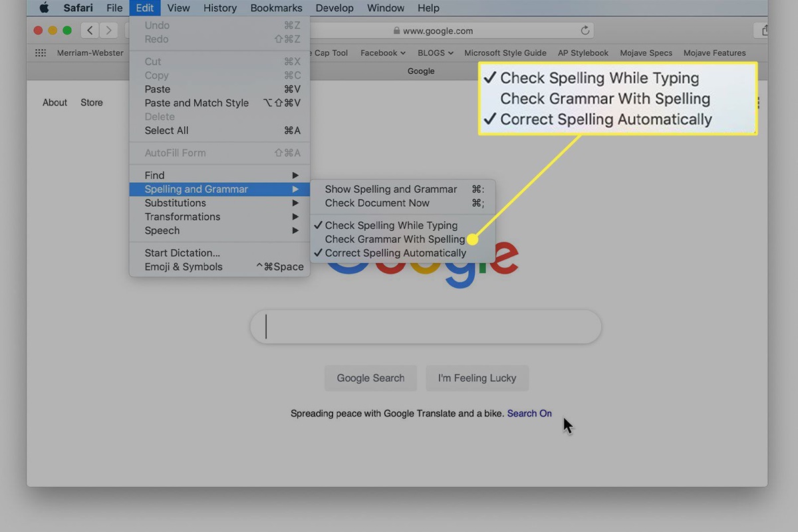Disable Correct Spelling Automatically
Screen dimensions: 798x532
coord(395,253)
